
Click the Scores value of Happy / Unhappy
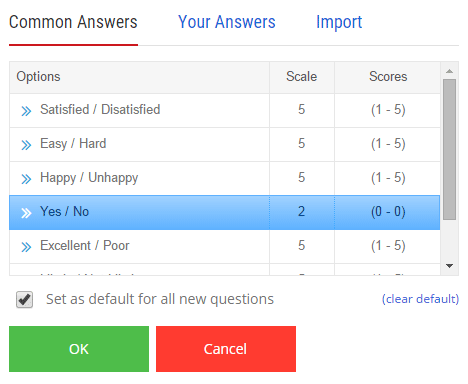point(388,178)
